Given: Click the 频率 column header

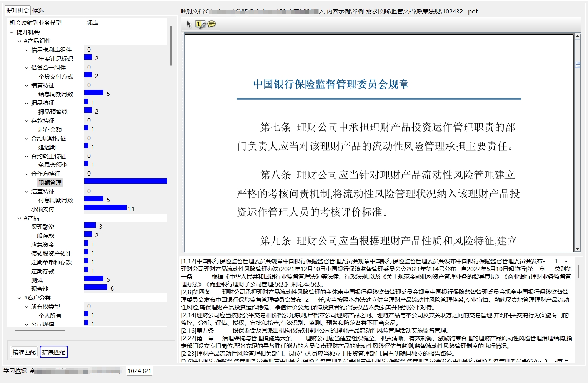Looking at the screenshot, I should click(92, 23).
